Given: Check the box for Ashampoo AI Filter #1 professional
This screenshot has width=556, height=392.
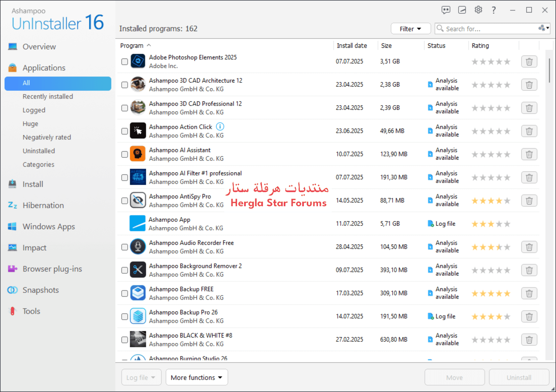Looking at the screenshot, I should click(x=125, y=177).
